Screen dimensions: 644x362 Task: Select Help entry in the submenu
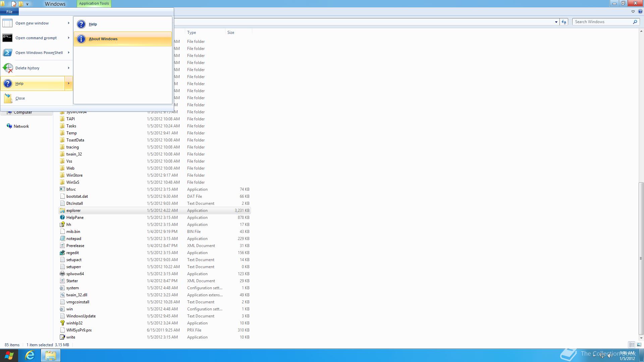(123, 24)
